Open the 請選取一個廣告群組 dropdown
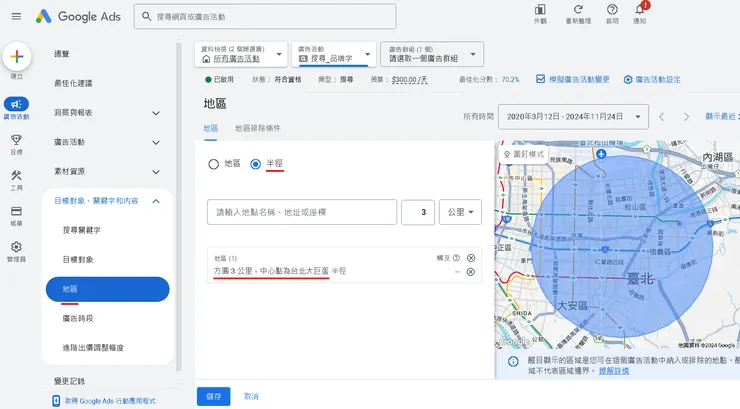 coord(432,54)
